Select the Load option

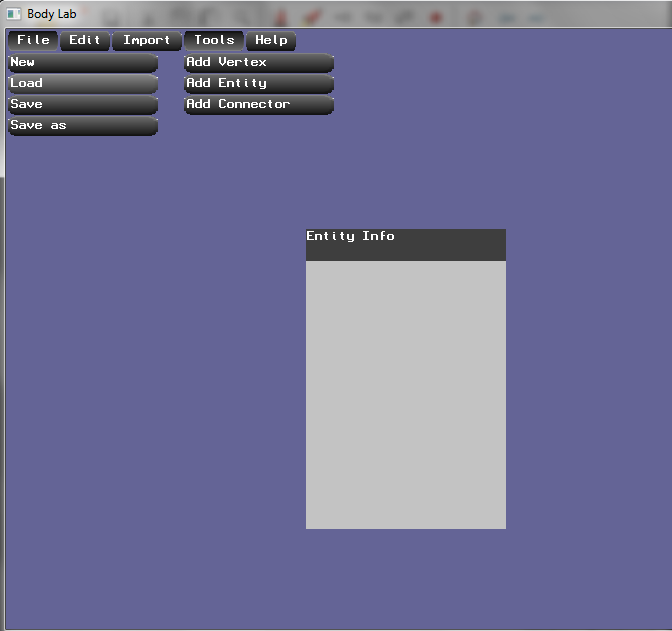pyautogui.click(x=82, y=84)
